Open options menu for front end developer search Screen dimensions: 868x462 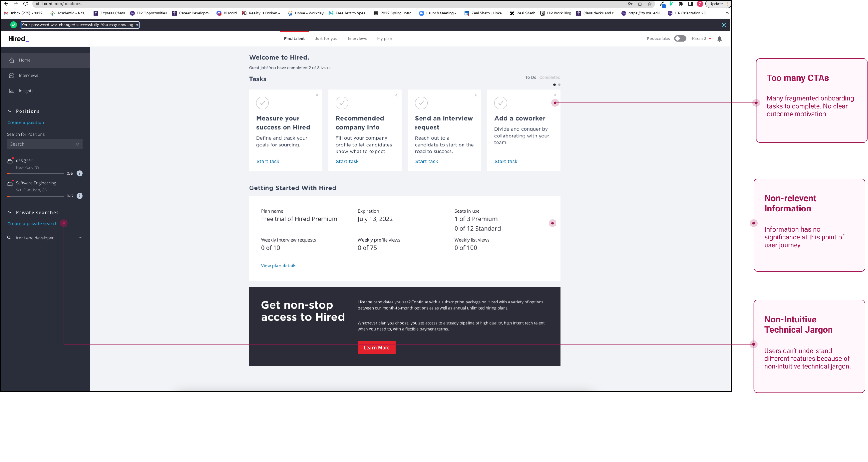click(81, 238)
